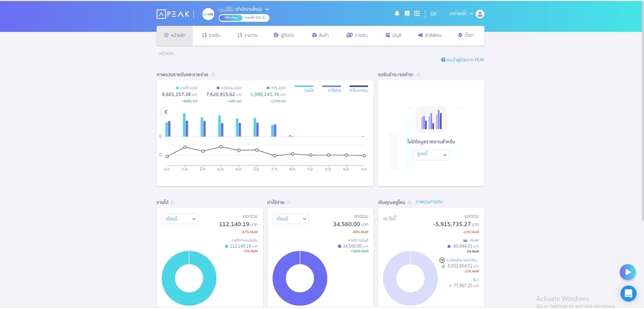Image resolution: width=644 pixels, height=309 pixels.
Task: Toggle the กำไร/ขาดทุน series in chart legend
Action: [x=358, y=89]
